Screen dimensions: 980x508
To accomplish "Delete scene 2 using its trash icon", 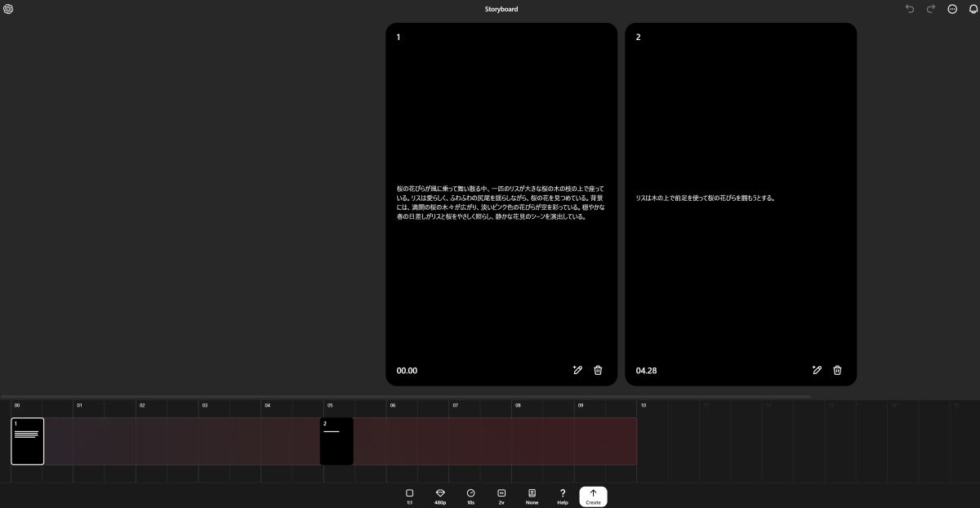I will (837, 370).
